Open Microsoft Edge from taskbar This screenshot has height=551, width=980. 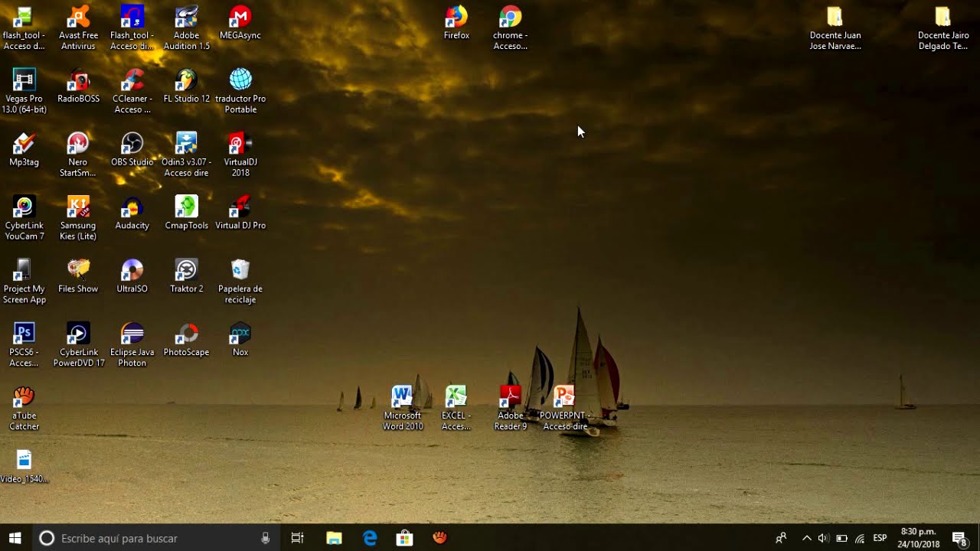tap(370, 538)
